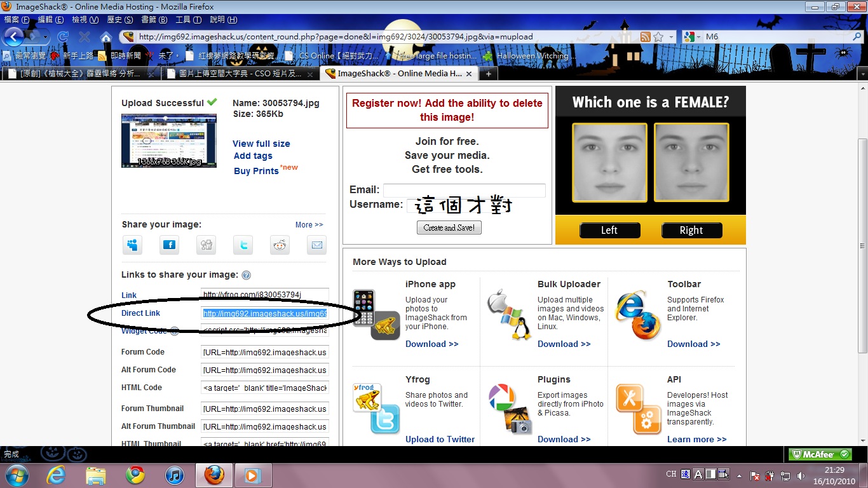
Task: Share image via the Reddit icon
Action: (x=280, y=245)
